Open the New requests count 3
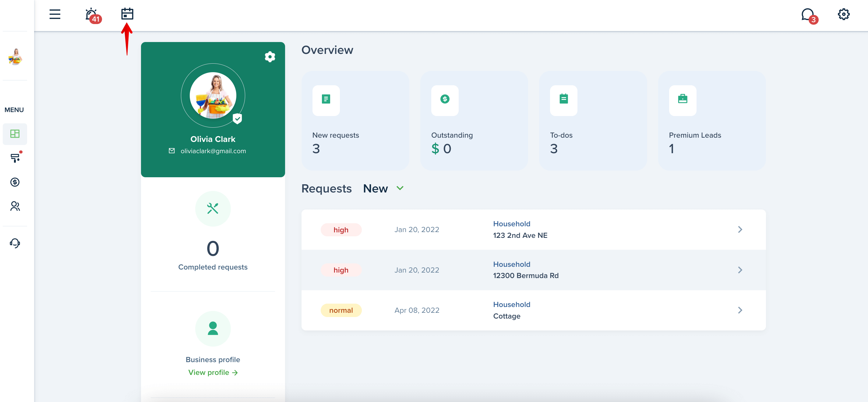 (x=316, y=149)
